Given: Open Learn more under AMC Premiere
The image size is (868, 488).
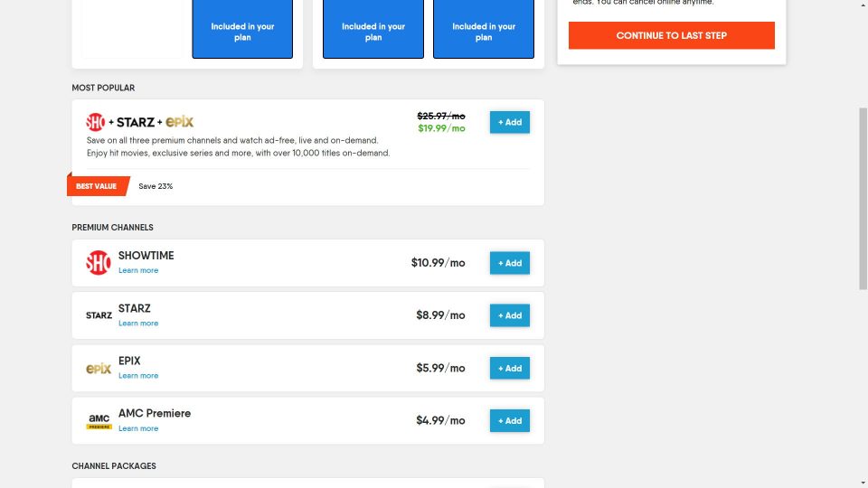Looking at the screenshot, I should pyautogui.click(x=138, y=428).
